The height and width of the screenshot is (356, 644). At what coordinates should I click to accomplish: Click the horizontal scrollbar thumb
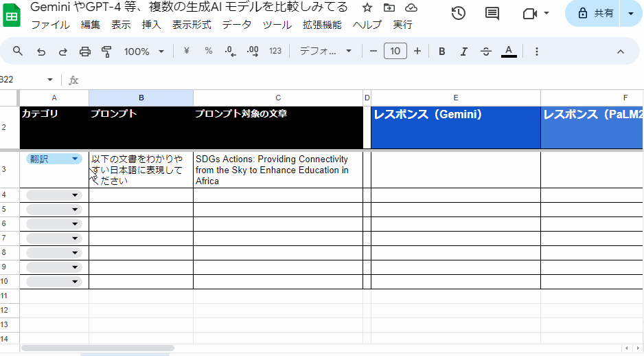pos(97,348)
